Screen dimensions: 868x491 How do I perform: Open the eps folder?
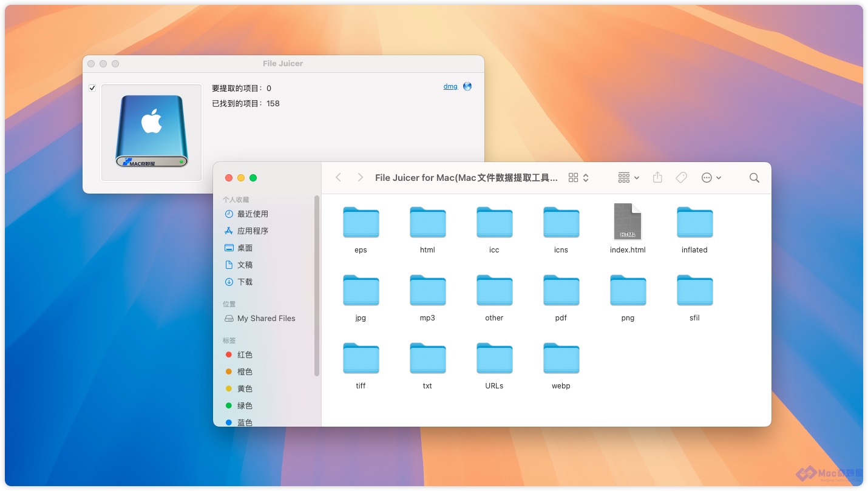pos(361,222)
